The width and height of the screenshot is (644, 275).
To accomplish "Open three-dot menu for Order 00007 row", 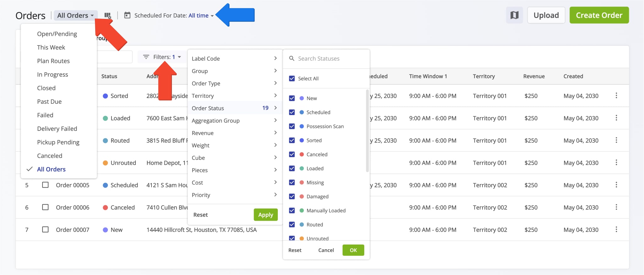I will click(x=616, y=229).
